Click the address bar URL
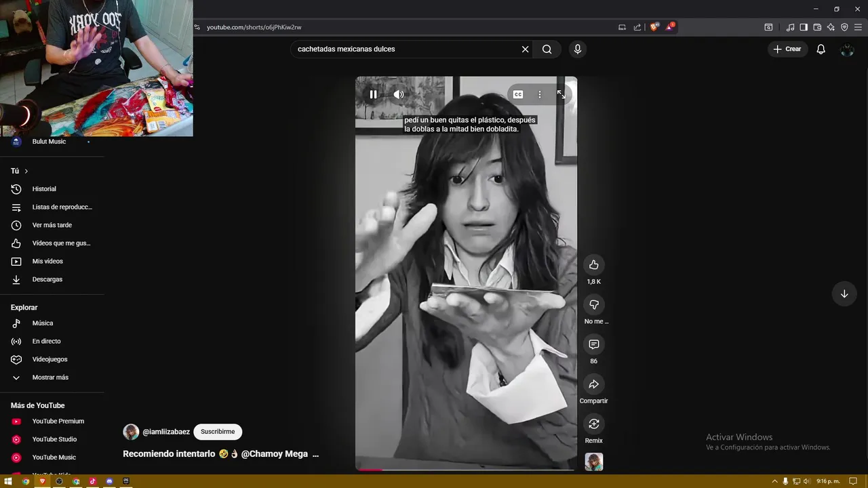 click(x=254, y=27)
